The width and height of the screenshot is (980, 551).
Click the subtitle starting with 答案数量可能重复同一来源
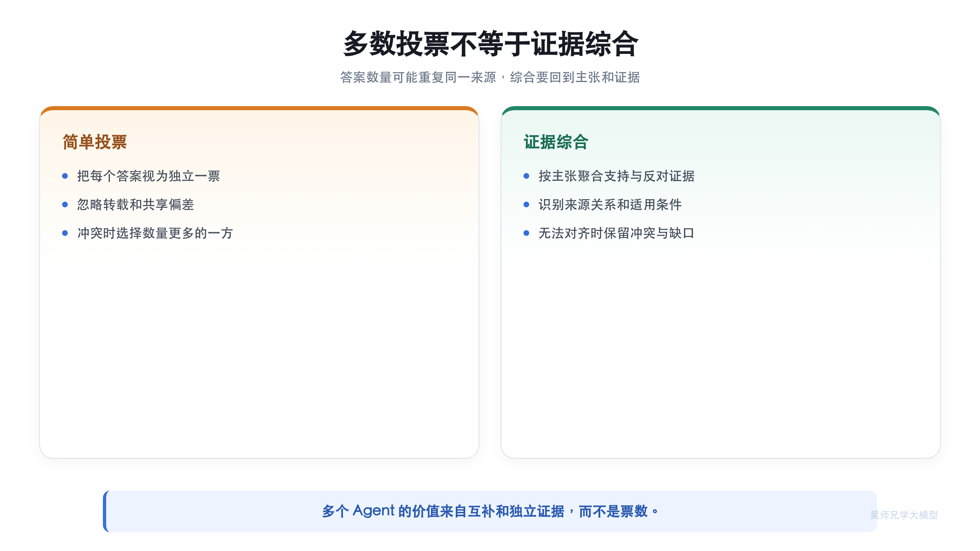pyautogui.click(x=490, y=77)
